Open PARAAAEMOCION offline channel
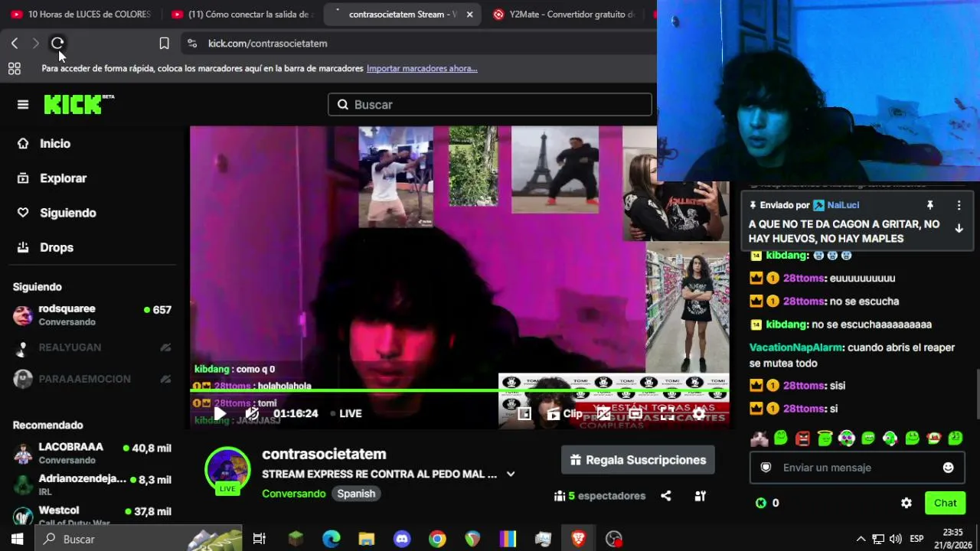 click(x=92, y=379)
